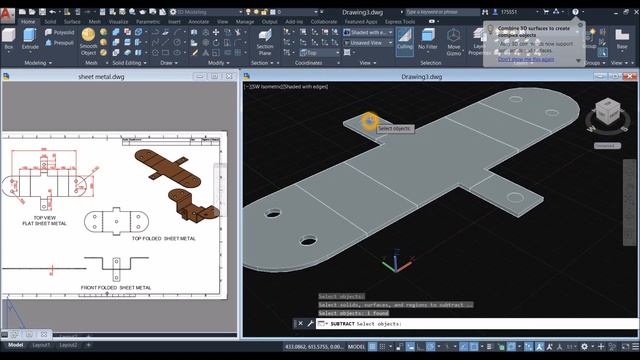Switch to the Parametric ribbon tab

(x=148, y=22)
